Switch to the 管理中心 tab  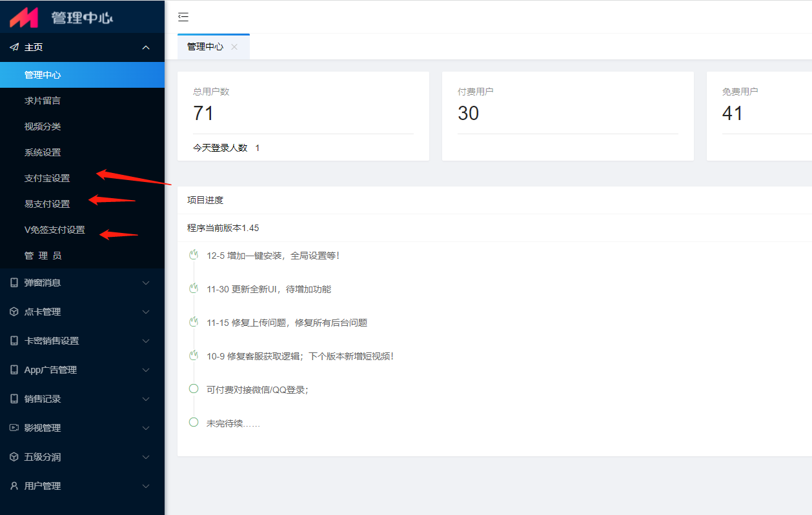pos(205,46)
